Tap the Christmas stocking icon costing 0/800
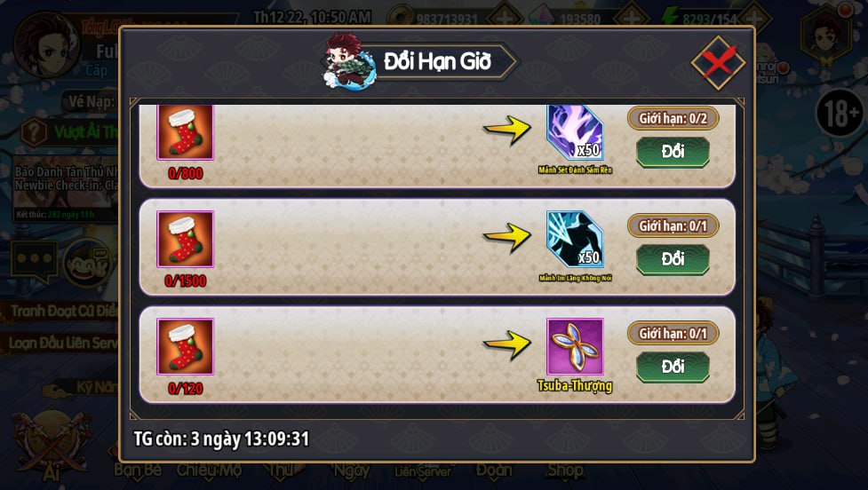The image size is (868, 490). pyautogui.click(x=186, y=133)
